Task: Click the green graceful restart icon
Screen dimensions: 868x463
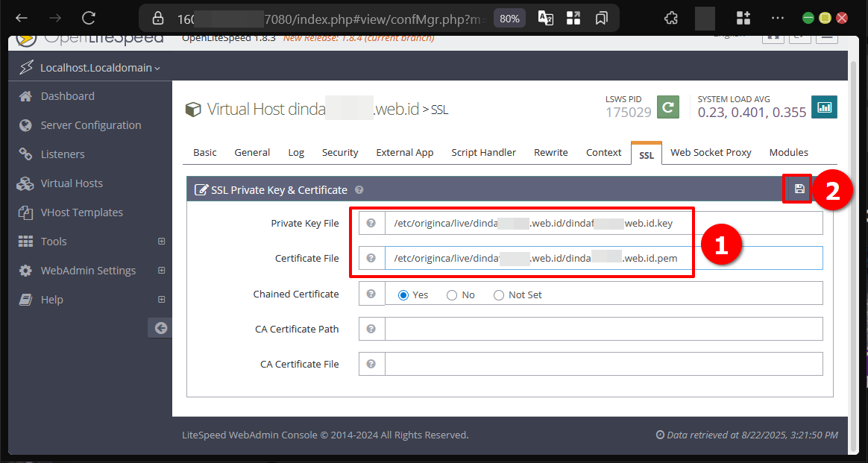Action: (668, 107)
